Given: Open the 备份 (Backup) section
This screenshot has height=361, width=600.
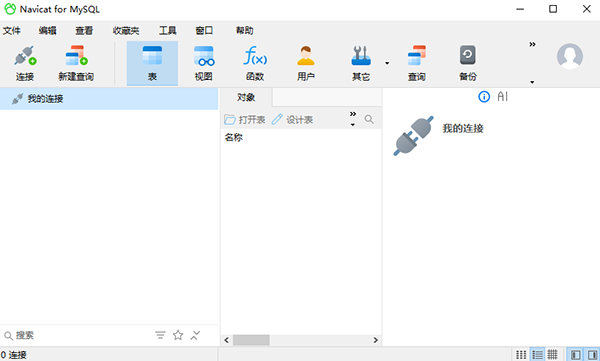Looking at the screenshot, I should (468, 63).
